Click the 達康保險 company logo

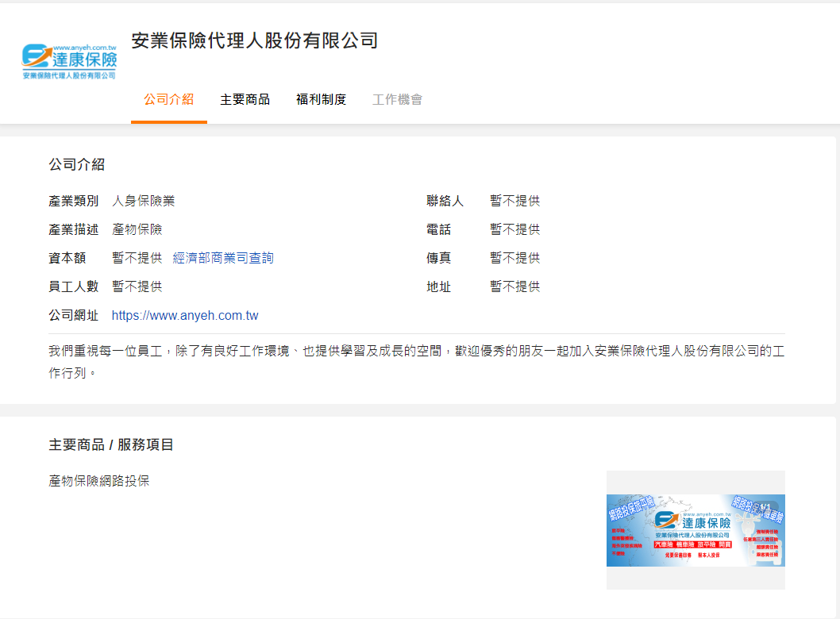click(69, 62)
